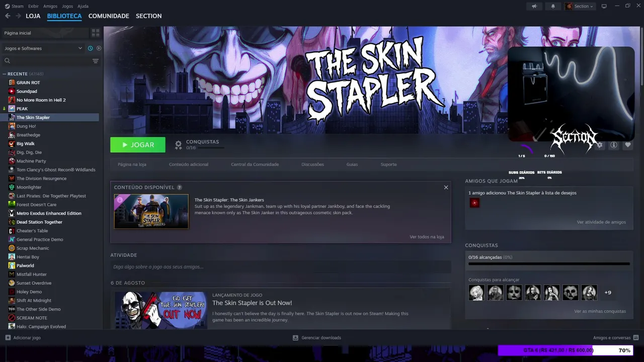Open the LOJA tab
The width and height of the screenshot is (644, 362).
point(33,16)
